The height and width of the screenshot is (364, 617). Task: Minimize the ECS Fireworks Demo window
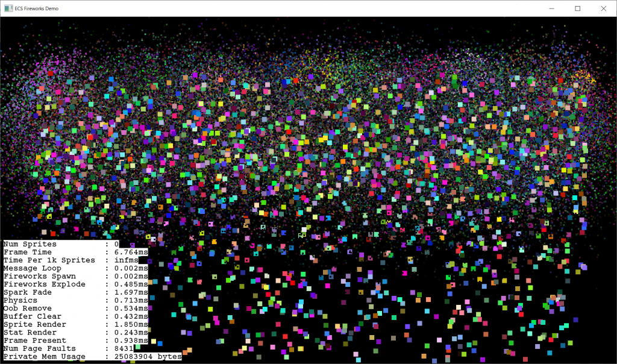[x=552, y=8]
